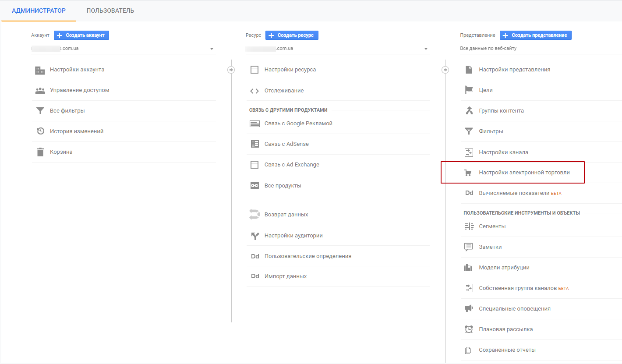622x364 pixels.
Task: Click the Создать ресурс button
Action: point(292,35)
